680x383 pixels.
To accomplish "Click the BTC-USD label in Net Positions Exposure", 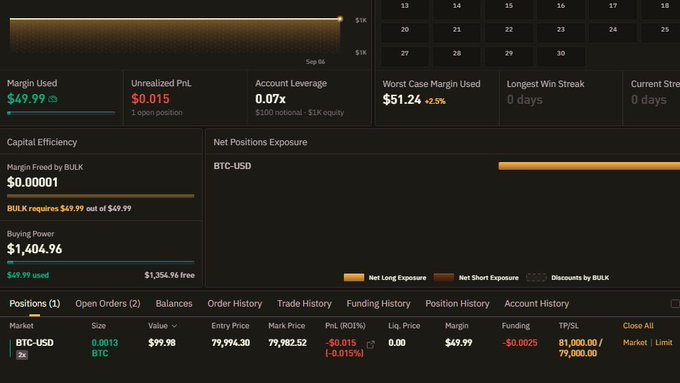I will (232, 166).
